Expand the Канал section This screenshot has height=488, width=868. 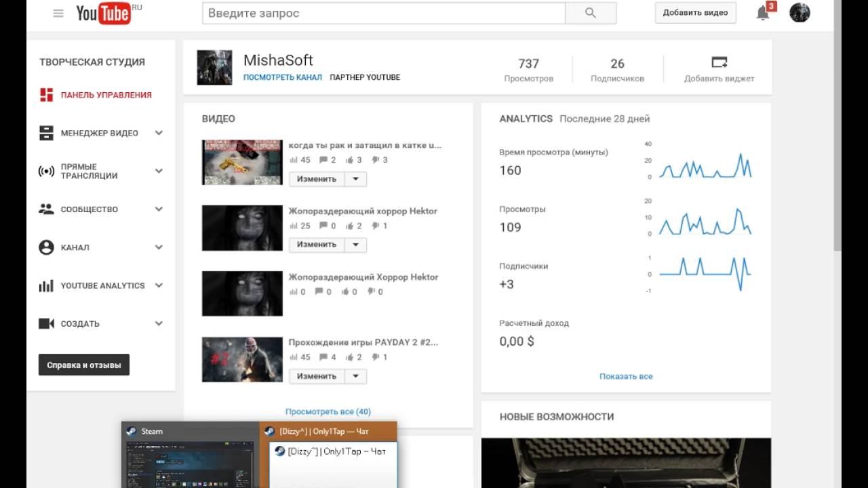[159, 247]
